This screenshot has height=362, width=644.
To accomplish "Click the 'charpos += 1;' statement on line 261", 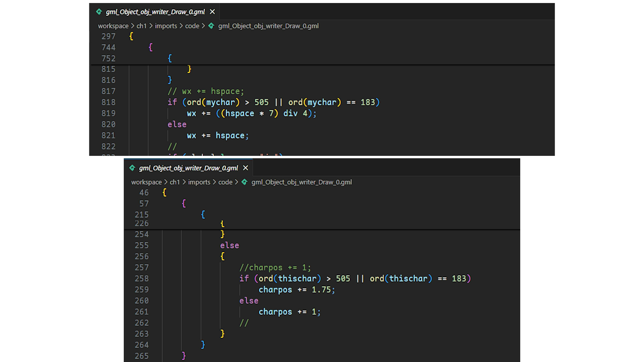I will coord(289,312).
